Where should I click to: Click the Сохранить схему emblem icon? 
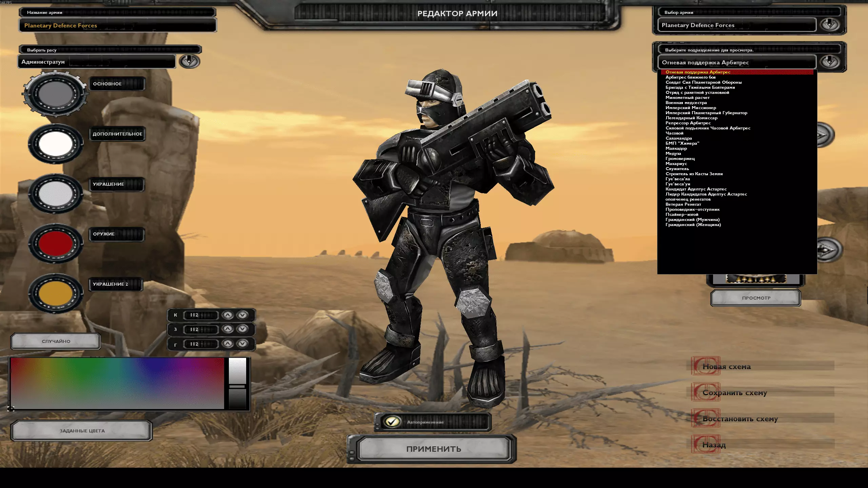coord(706,392)
